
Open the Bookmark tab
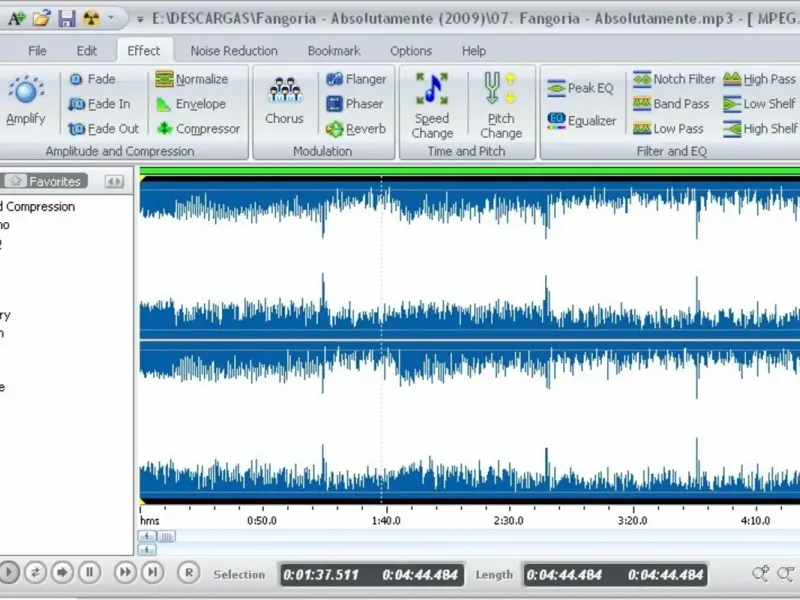click(333, 51)
